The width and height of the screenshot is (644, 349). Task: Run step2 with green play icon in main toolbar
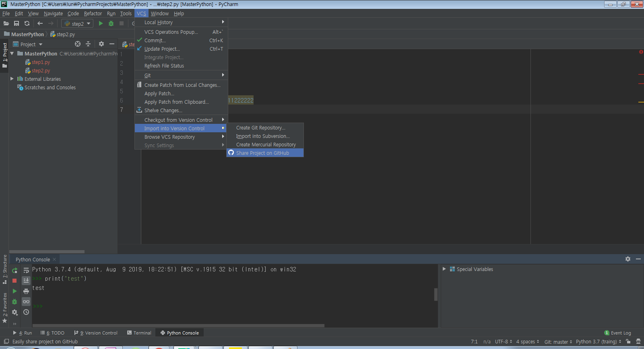101,24
